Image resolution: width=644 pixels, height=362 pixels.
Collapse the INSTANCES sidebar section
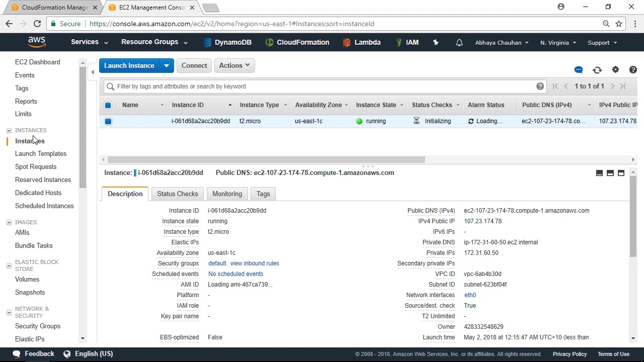tap(9, 131)
